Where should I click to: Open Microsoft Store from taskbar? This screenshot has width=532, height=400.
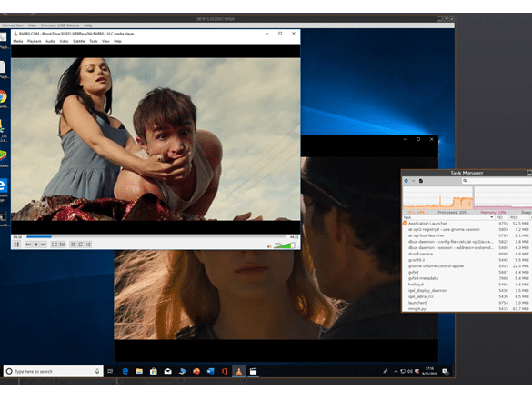(154, 371)
